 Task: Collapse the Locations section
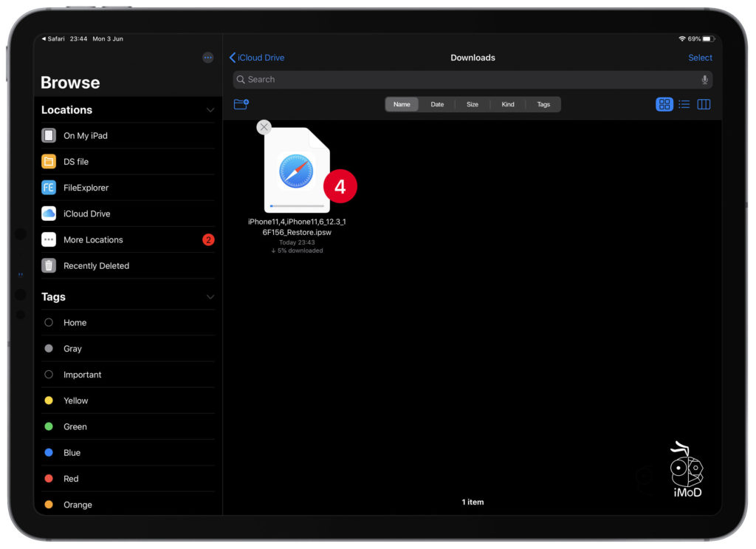(x=210, y=109)
